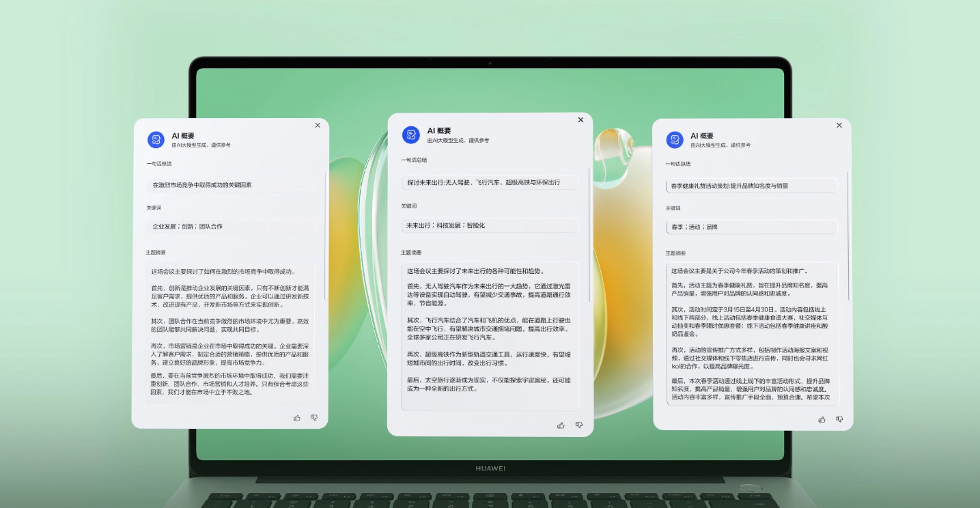Thumbs up the spring campaign summary
980x508 pixels.
point(822,419)
